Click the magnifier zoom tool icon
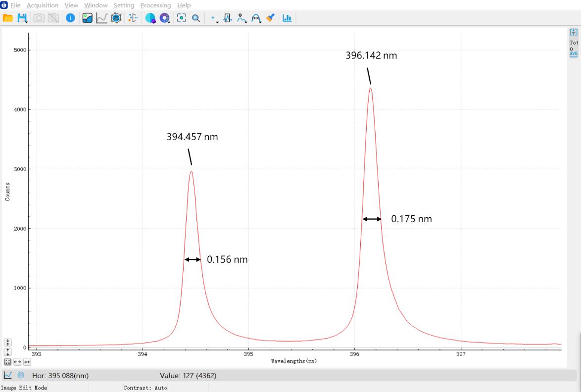The image size is (581, 392). pyautogui.click(x=196, y=18)
